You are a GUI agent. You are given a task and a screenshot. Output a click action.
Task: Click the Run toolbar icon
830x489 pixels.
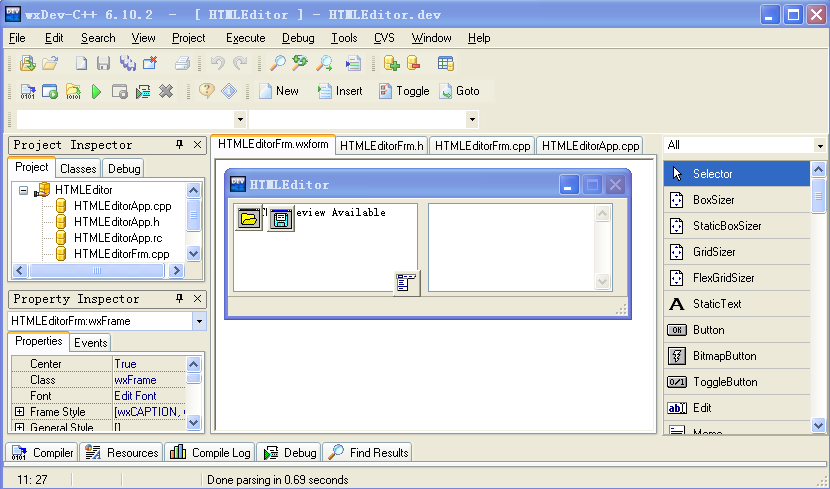[x=50, y=91]
